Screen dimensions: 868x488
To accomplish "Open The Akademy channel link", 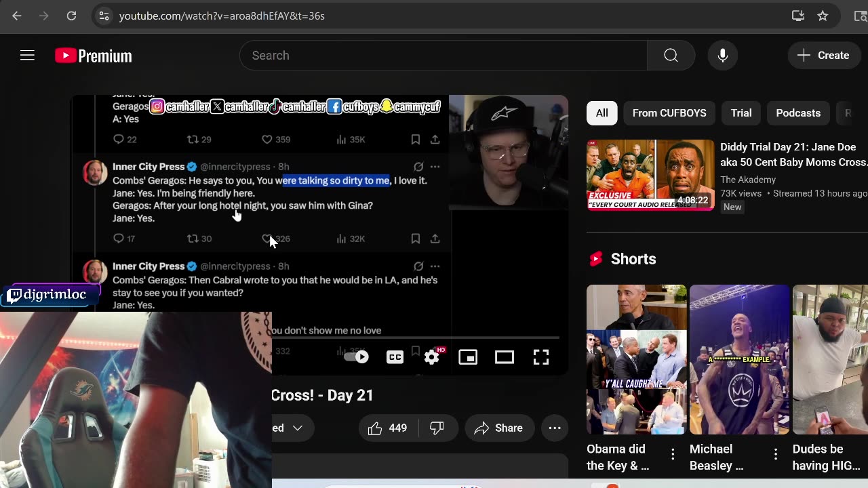I will click(x=748, y=180).
